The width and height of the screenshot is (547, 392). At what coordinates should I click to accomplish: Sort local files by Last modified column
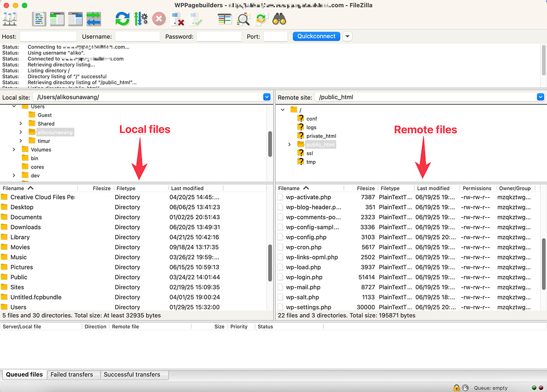187,188
